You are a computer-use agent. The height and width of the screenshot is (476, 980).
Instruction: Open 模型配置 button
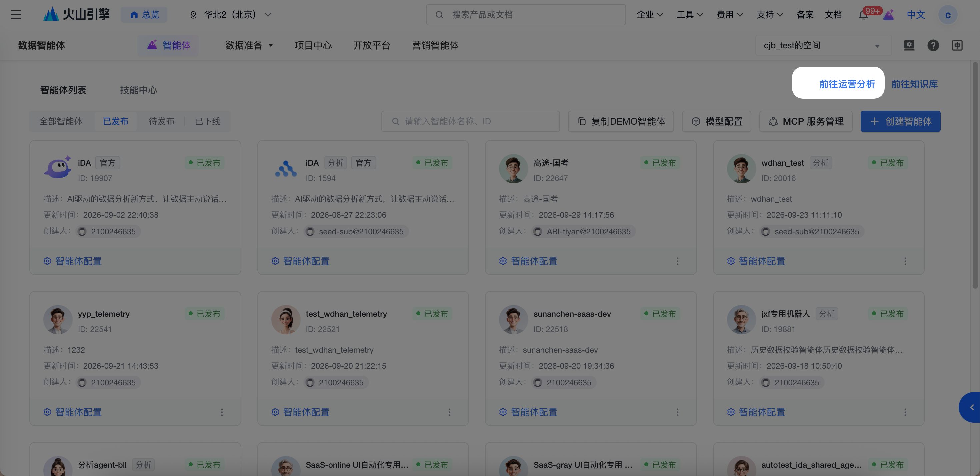tap(716, 121)
